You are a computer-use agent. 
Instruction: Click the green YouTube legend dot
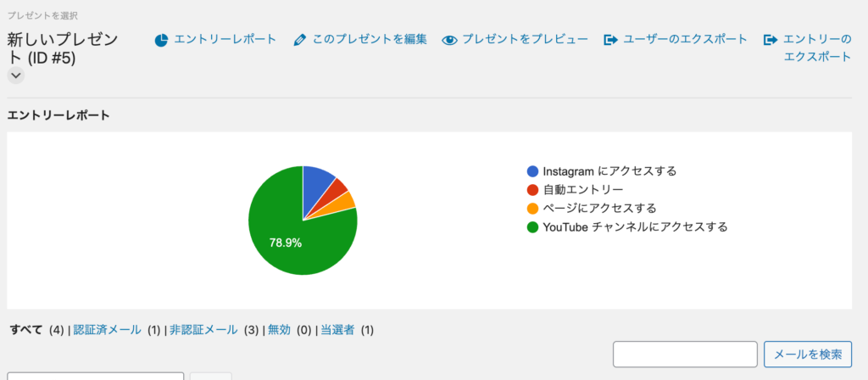tap(532, 227)
